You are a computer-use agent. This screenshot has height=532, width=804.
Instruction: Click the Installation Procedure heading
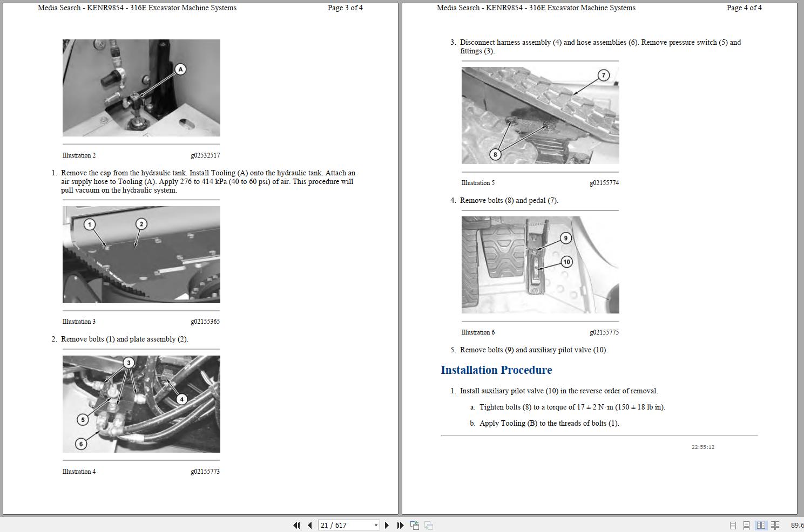point(496,370)
